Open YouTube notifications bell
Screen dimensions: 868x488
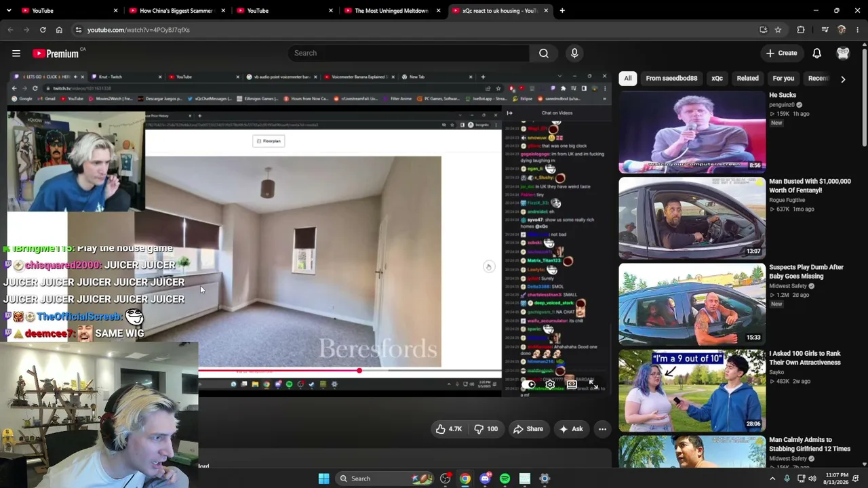coord(817,53)
